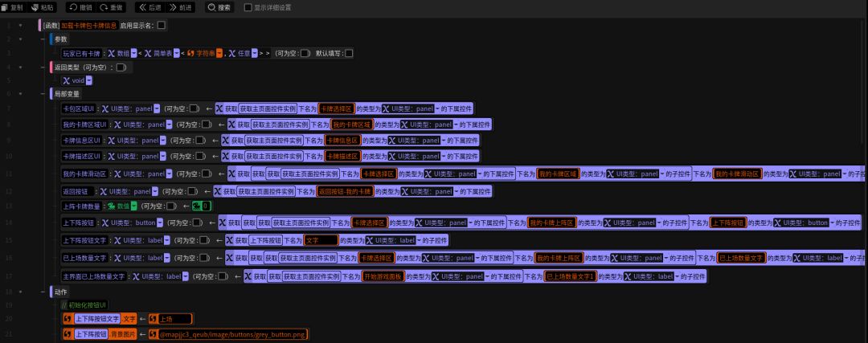The image size is (868, 343).
Task: Collapse the function row 加载卡牌包卡牌信息
Action: coord(20,26)
